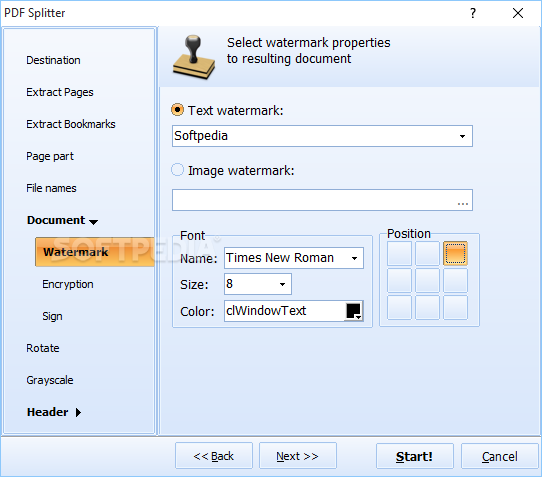This screenshot has width=542, height=477.
Task: Open the font Size dropdown
Action: click(282, 284)
